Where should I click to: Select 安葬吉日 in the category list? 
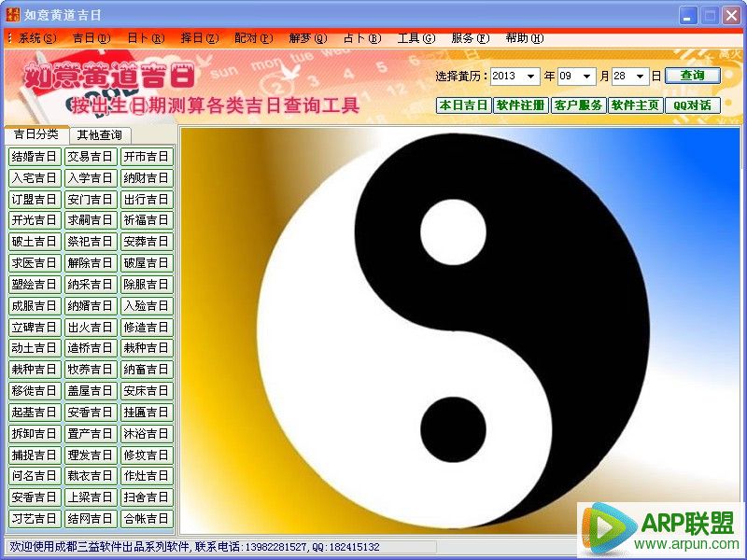(x=146, y=242)
